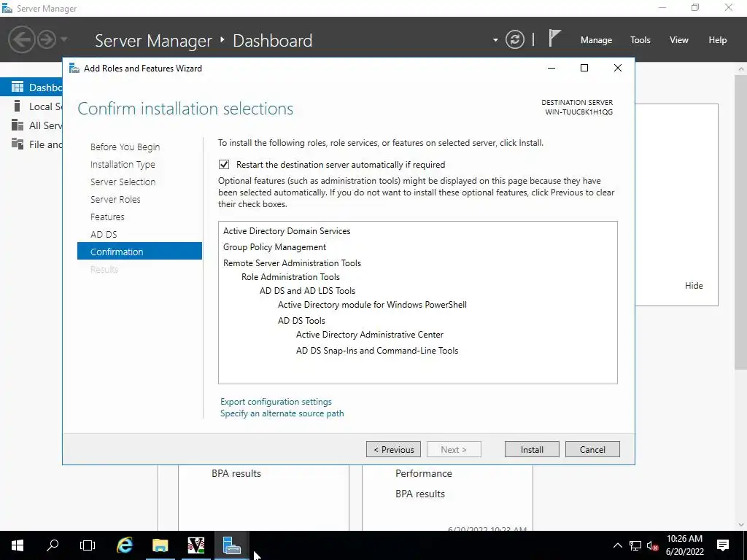
Task: Open Action Center notification icon
Action: coord(723,545)
